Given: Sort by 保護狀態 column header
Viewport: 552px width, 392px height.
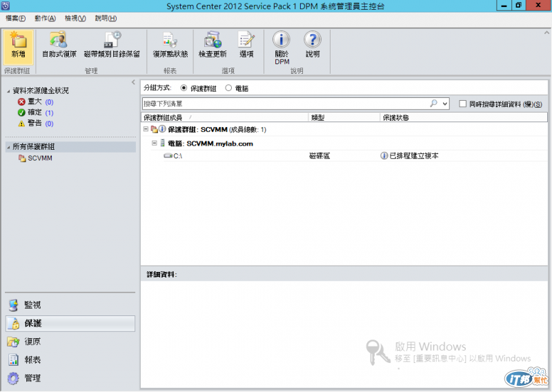Looking at the screenshot, I should click(x=464, y=117).
